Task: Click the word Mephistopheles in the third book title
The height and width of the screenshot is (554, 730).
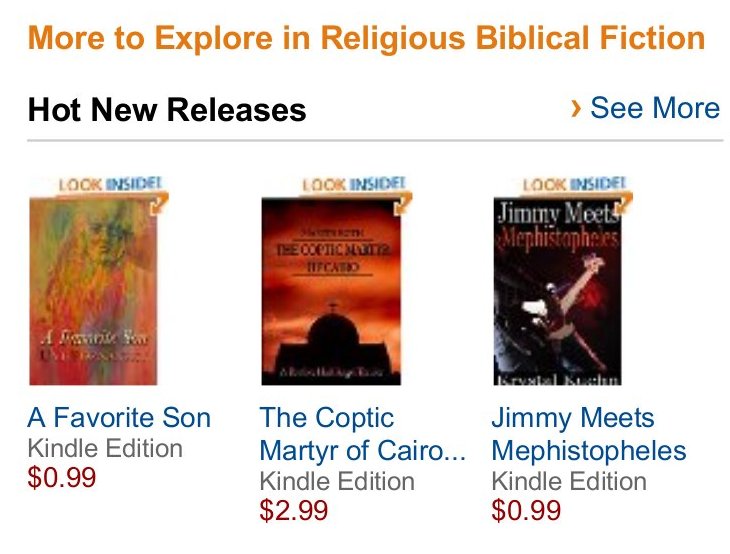Action: tap(589, 450)
